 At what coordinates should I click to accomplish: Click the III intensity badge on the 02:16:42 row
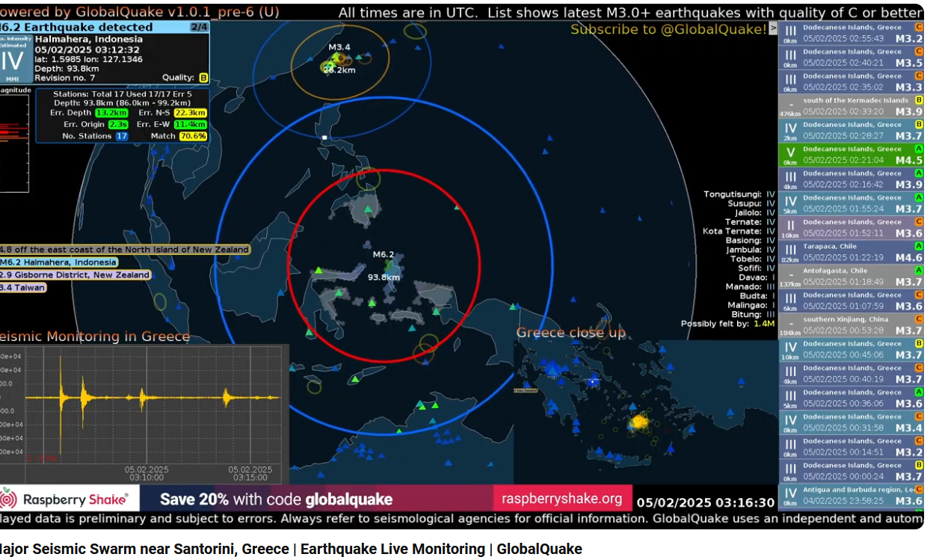pos(790,179)
